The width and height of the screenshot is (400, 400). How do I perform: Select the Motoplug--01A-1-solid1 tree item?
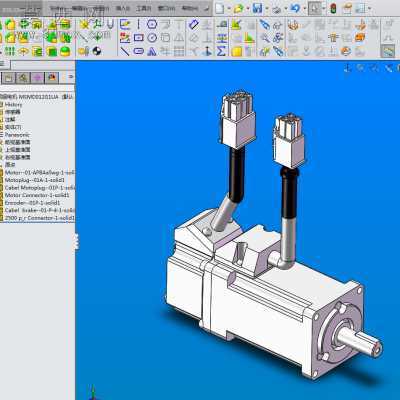click(x=35, y=180)
